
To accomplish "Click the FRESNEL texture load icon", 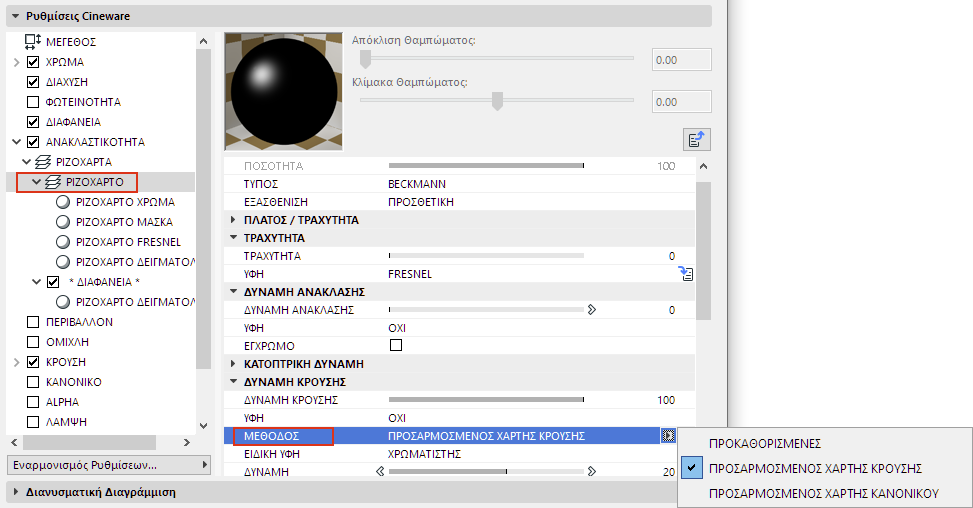I will pos(686,274).
